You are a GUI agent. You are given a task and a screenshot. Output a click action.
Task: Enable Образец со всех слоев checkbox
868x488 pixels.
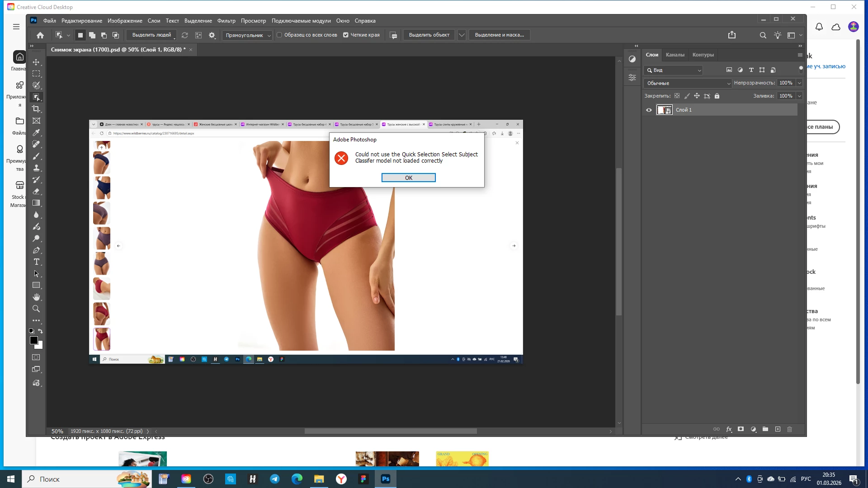tap(279, 35)
